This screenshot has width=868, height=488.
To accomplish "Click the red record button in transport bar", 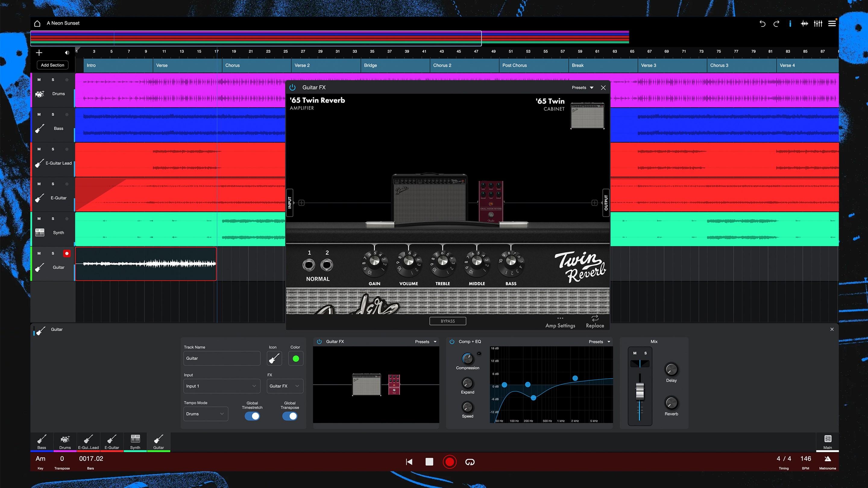I will coord(449,462).
